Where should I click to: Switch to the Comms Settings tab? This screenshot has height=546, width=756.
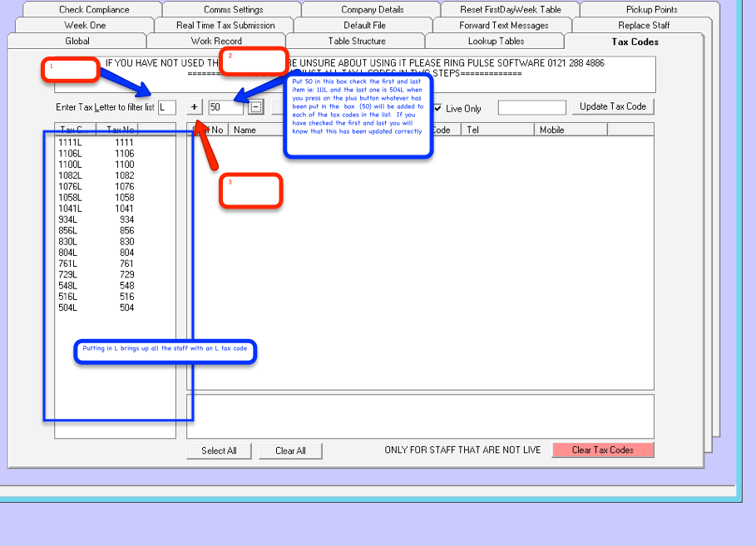tap(233, 10)
